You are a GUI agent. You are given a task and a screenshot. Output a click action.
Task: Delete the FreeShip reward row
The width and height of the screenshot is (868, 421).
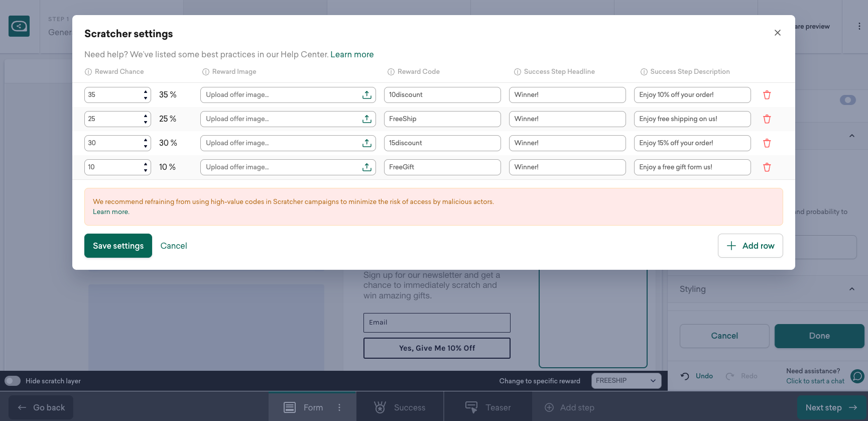point(767,119)
